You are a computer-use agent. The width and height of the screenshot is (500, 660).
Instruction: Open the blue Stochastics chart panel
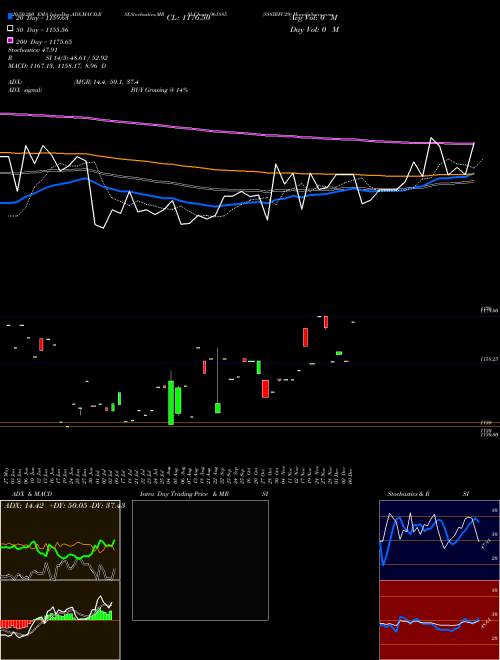(439, 540)
